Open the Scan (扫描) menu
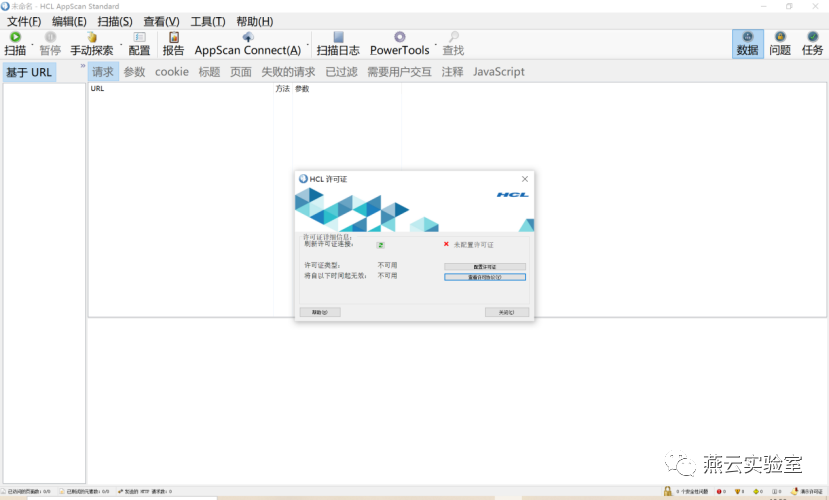This screenshot has width=829, height=500. tap(115, 22)
